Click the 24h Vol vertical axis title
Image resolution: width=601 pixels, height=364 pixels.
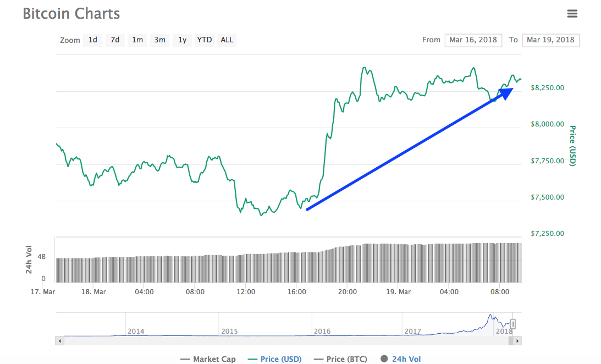tap(29, 260)
